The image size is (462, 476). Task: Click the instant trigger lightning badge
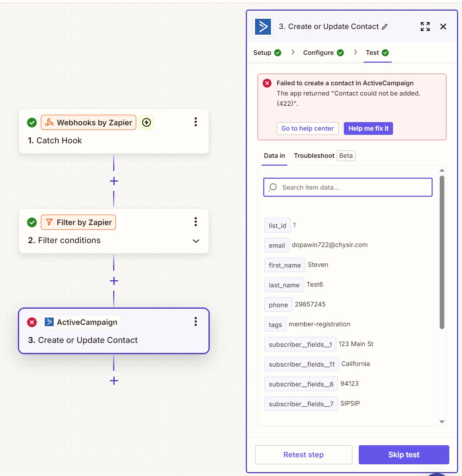coord(146,122)
